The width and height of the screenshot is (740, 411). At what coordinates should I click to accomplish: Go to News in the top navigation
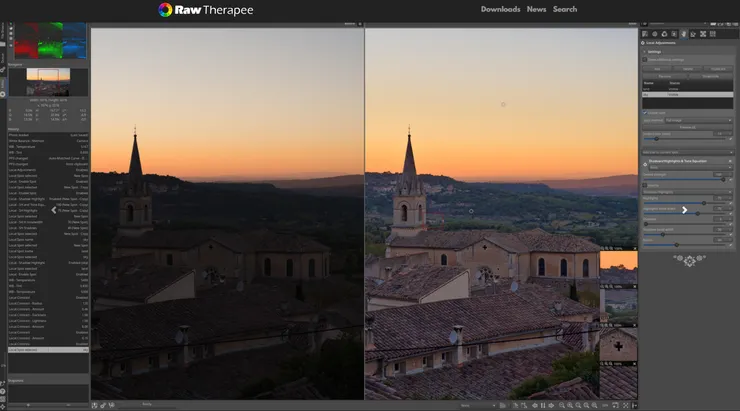click(537, 9)
